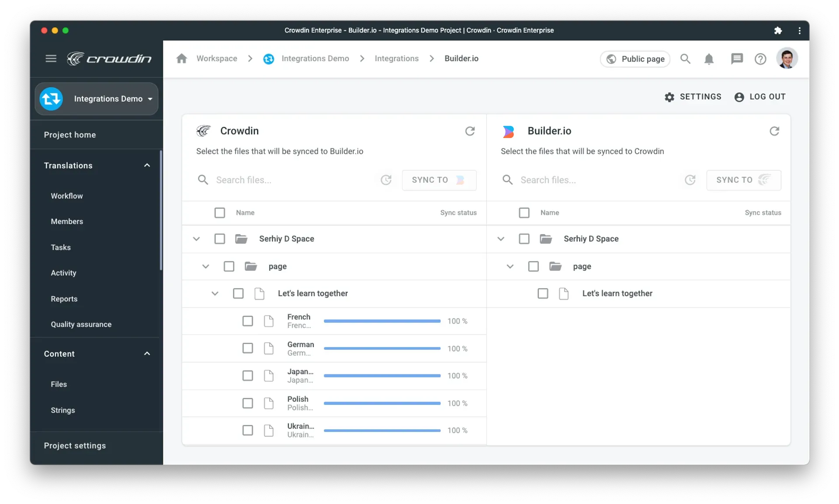The width and height of the screenshot is (839, 504).
Task: Check Let's learn together in the Crowdin panel
Action: tap(238, 293)
